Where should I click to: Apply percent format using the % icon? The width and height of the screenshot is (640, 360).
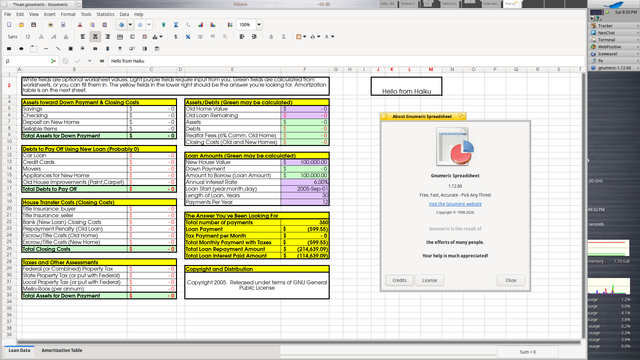[188, 37]
